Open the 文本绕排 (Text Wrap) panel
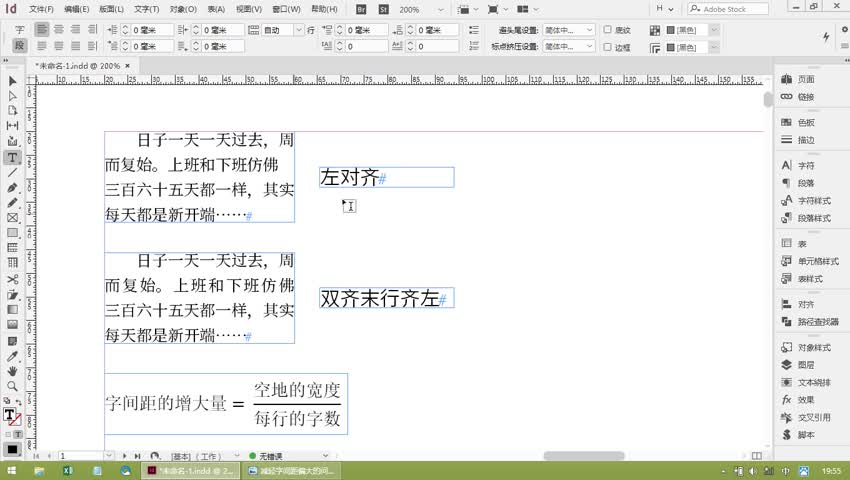The image size is (850, 480). tap(812, 382)
